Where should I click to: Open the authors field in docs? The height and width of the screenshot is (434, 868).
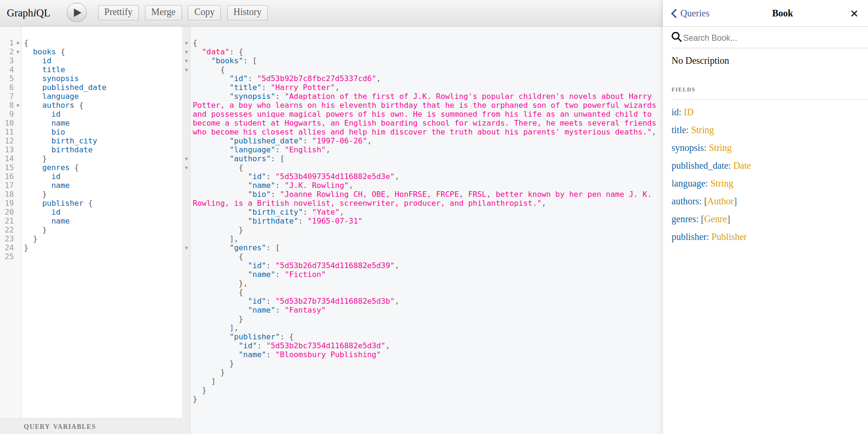(685, 201)
